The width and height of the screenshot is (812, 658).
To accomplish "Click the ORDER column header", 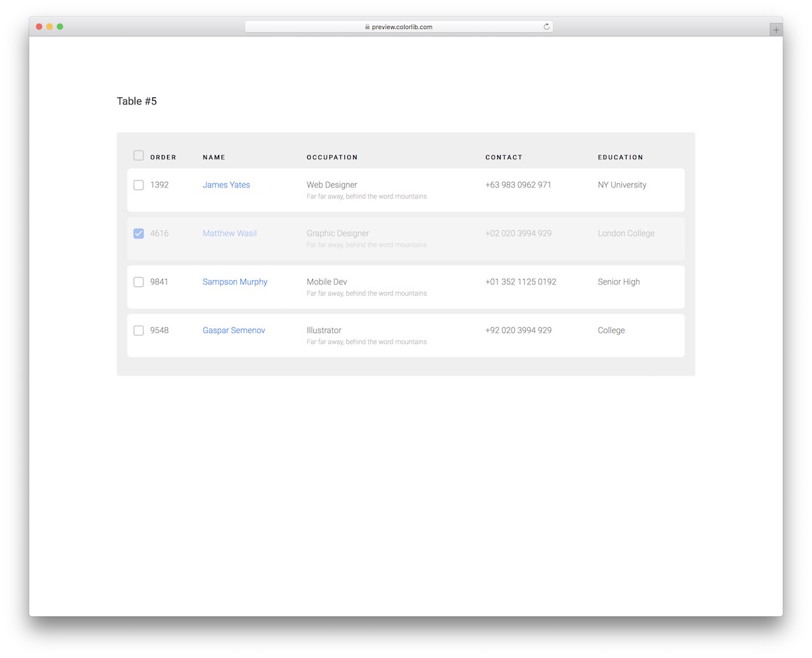I will (163, 157).
